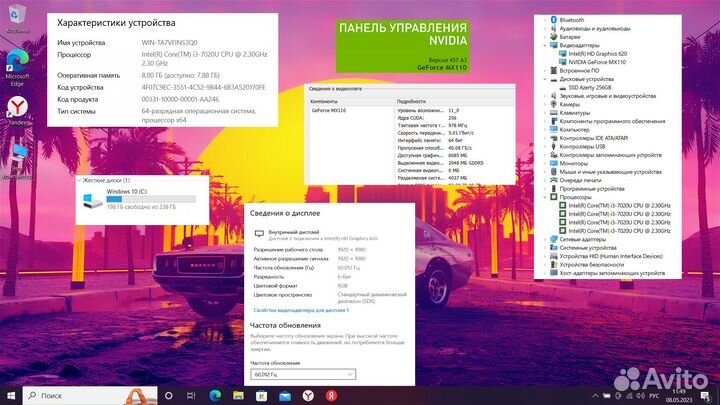Expand Контроллеры IDE ATA/ATAPI
Image resolution: width=720 pixels, height=405 pixels.
[x=545, y=138]
